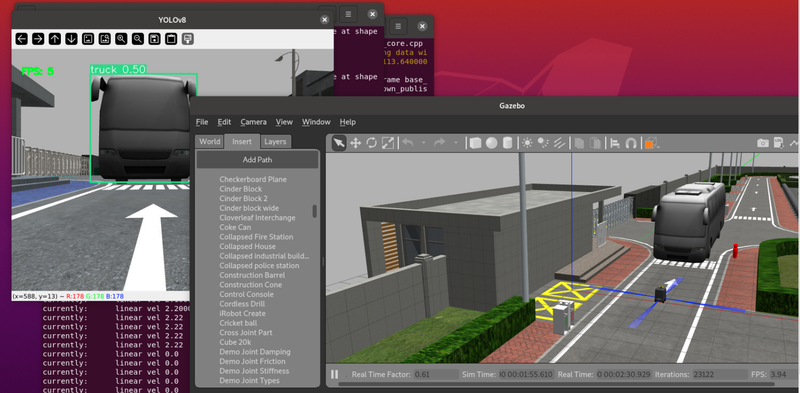Pan up in YOLOv8 window

pos(55,39)
